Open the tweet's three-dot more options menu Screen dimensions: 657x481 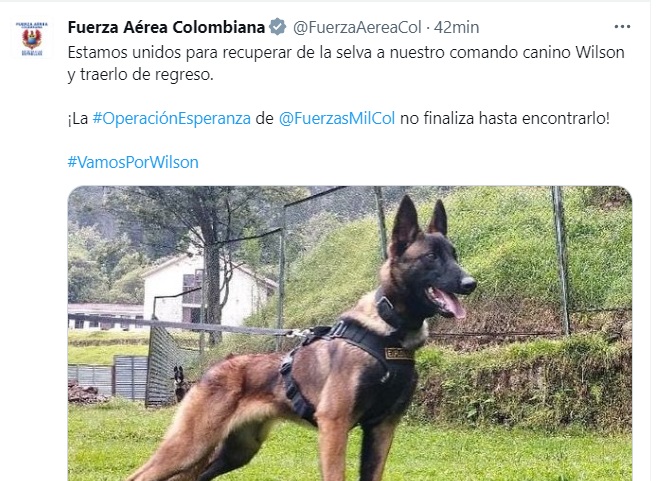[622, 27]
